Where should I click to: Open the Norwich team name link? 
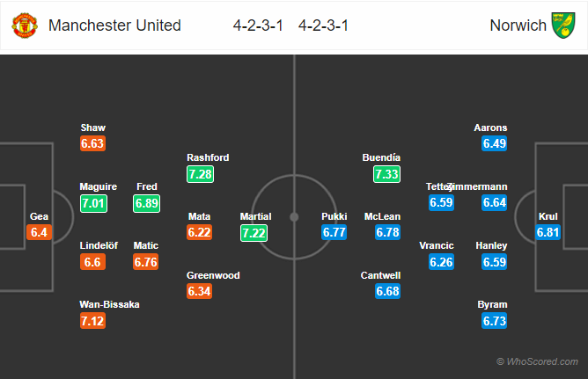(x=518, y=26)
